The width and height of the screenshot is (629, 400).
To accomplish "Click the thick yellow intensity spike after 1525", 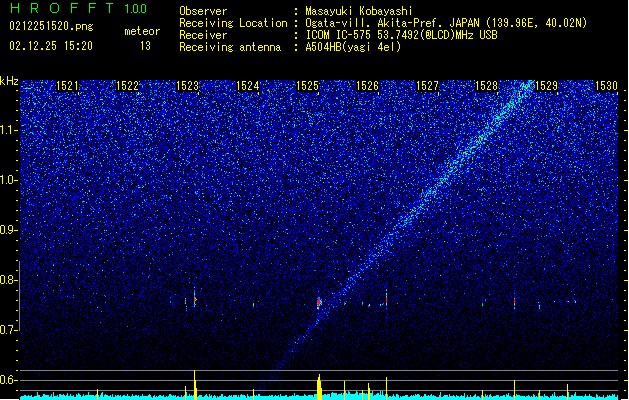I will coord(319,387).
